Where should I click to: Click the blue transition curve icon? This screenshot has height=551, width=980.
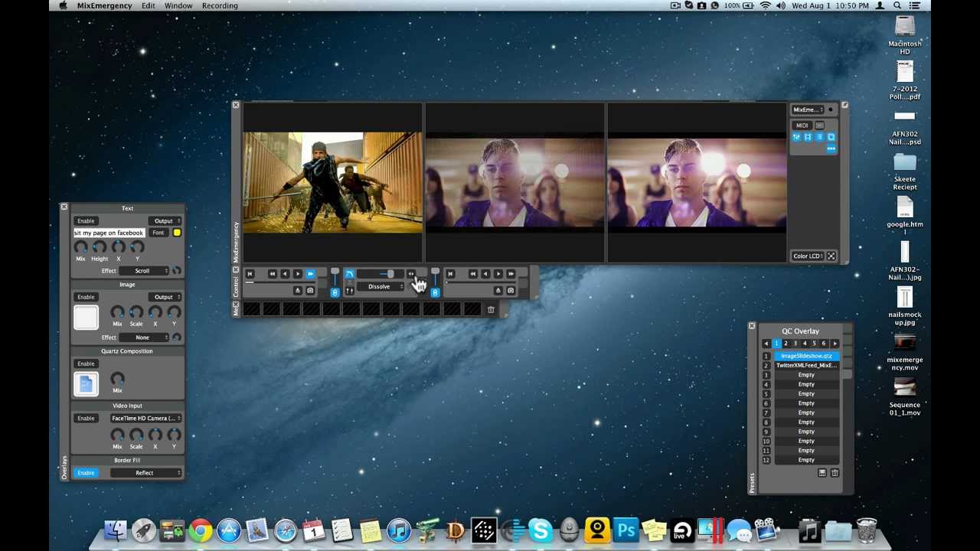(349, 274)
